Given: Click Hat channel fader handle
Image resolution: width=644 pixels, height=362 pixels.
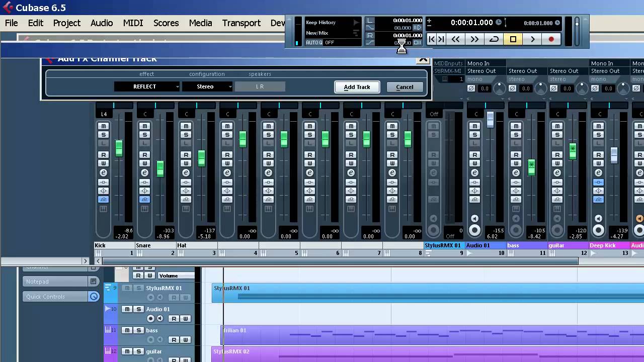Looking at the screenshot, I should [201, 158].
